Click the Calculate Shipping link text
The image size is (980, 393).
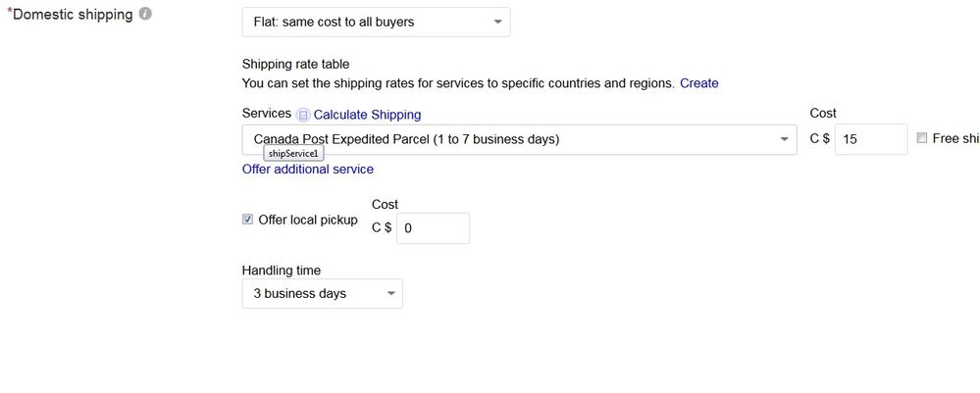click(x=367, y=115)
